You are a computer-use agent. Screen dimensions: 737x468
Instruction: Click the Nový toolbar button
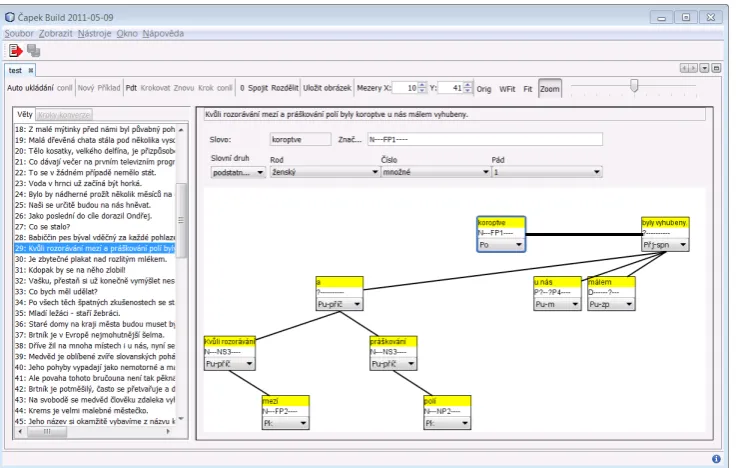pyautogui.click(x=86, y=88)
